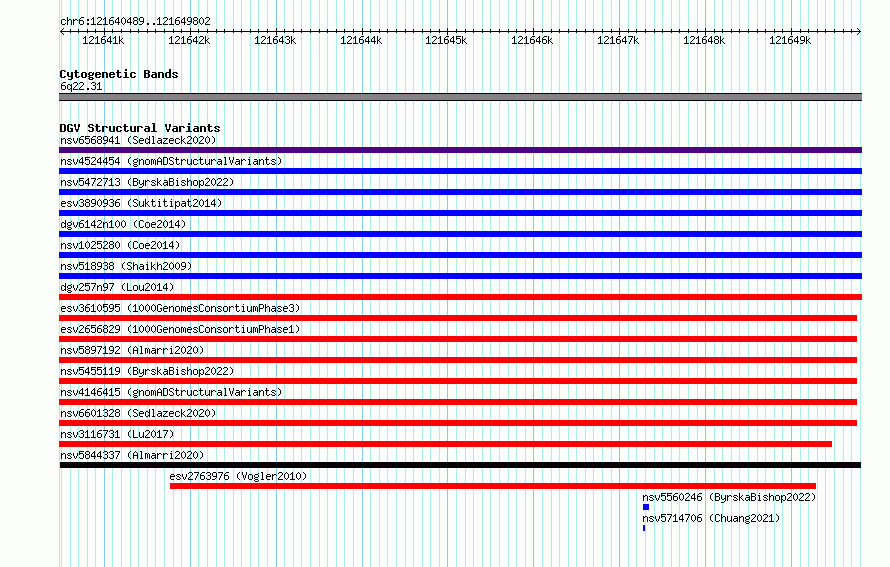Open nsv4524454 (gnomADStructuralVariants) label

tap(171, 161)
